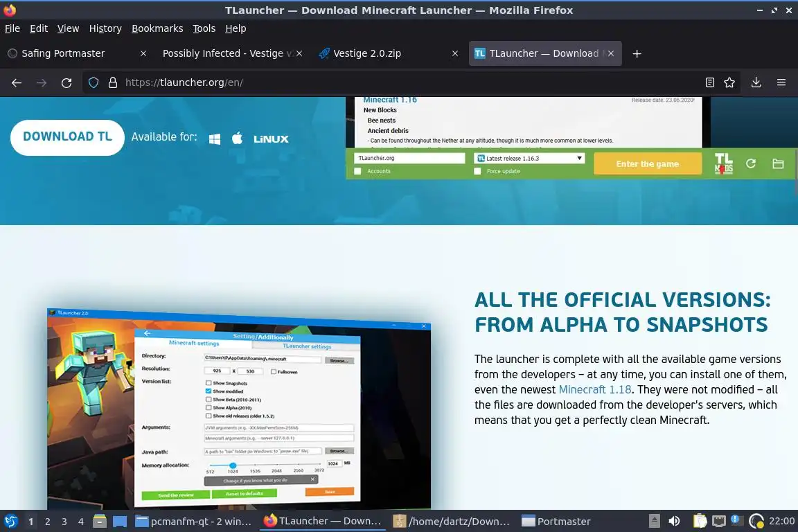Open the Firefox downloads panel
798x532 pixels.
(x=756, y=82)
